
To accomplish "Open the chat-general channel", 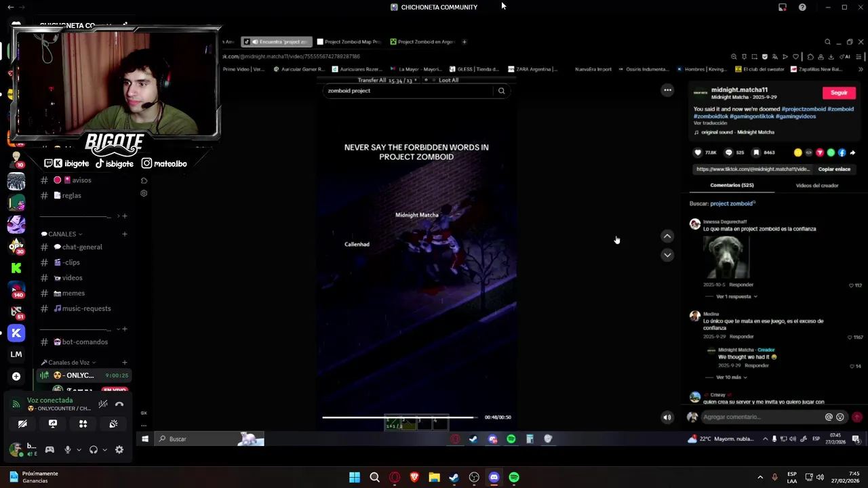I will coord(82,247).
